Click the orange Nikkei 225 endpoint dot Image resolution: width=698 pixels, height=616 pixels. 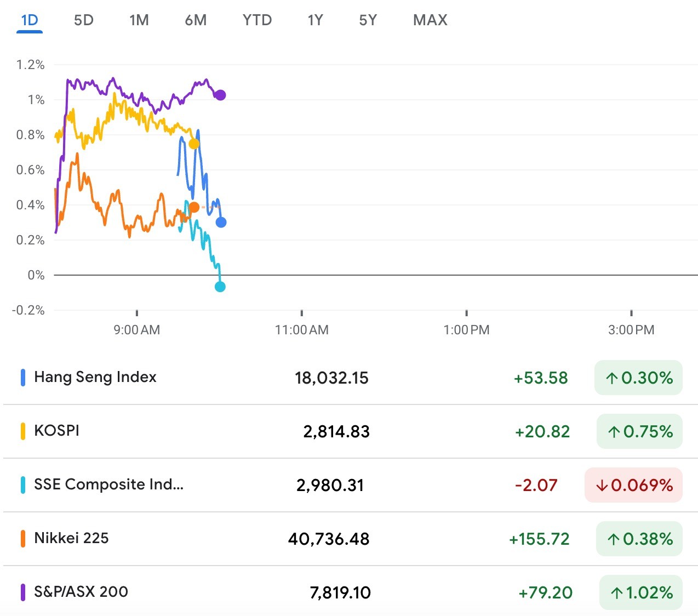click(x=194, y=207)
